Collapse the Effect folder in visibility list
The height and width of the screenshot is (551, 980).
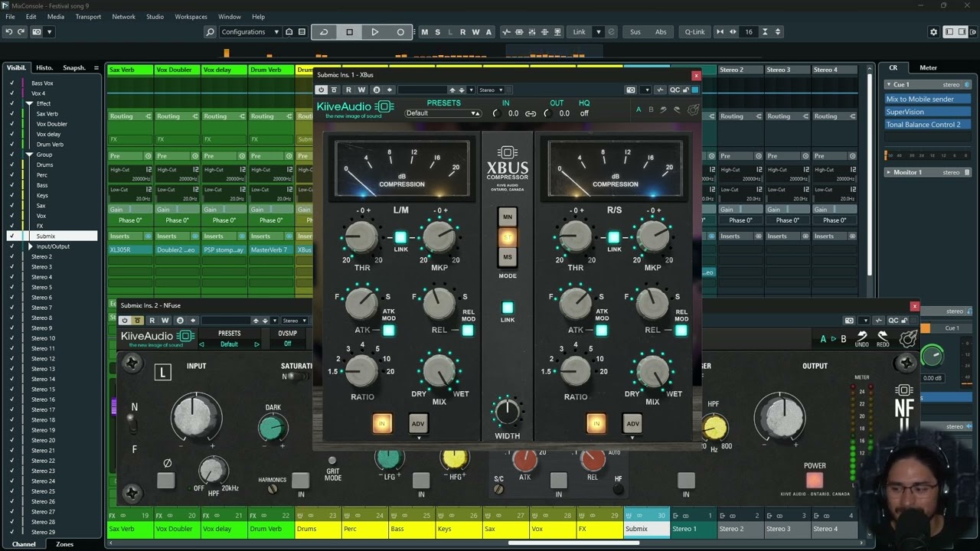(x=29, y=103)
